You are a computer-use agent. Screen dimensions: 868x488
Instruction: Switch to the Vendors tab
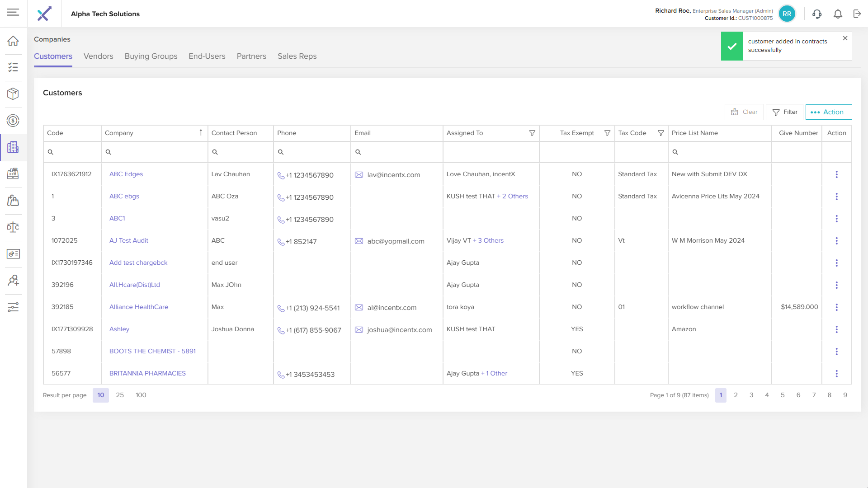point(98,56)
